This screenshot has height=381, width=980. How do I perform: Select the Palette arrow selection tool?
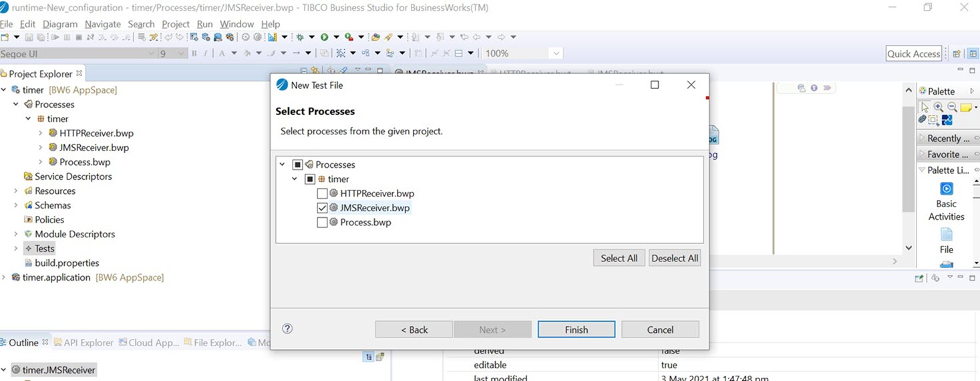(x=925, y=107)
